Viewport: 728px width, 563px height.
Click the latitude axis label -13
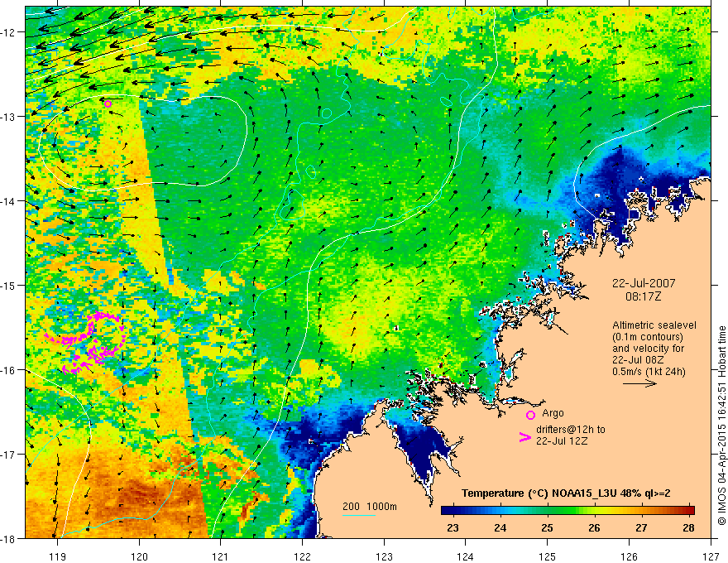click(8, 116)
